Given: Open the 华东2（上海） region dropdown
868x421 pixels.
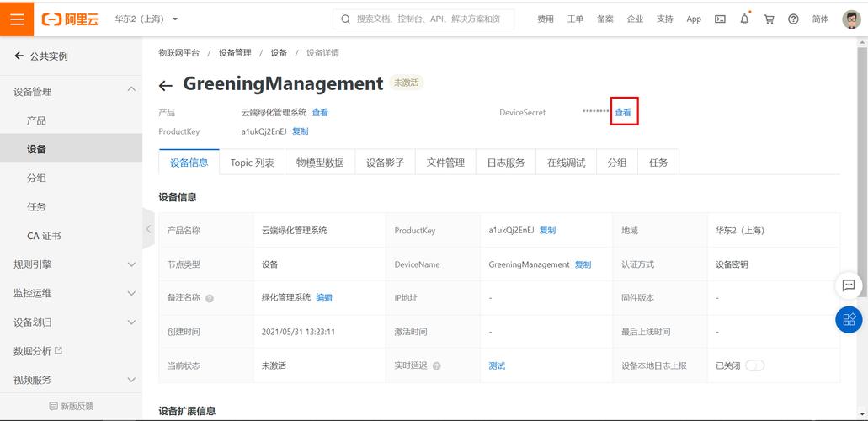Looking at the screenshot, I should pyautogui.click(x=146, y=19).
